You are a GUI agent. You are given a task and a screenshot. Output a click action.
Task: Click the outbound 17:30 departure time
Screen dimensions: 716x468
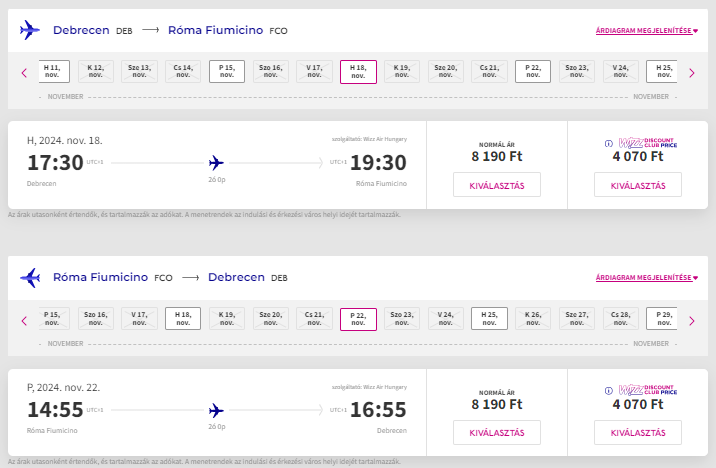(x=55, y=162)
